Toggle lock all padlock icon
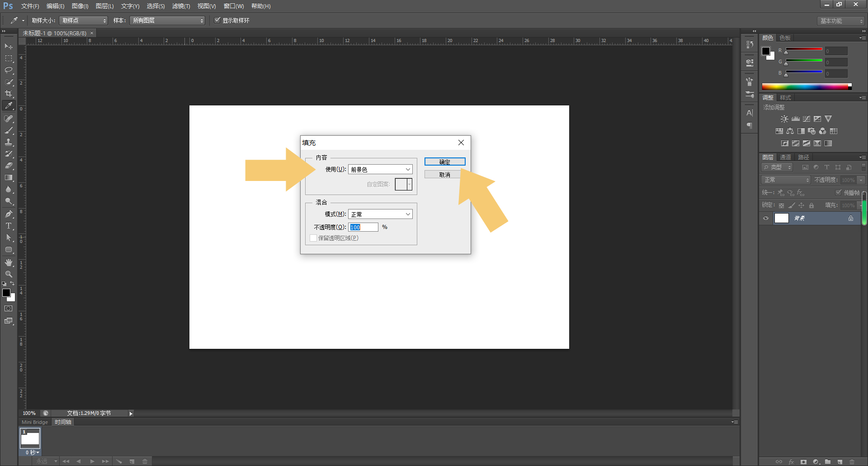 click(811, 205)
